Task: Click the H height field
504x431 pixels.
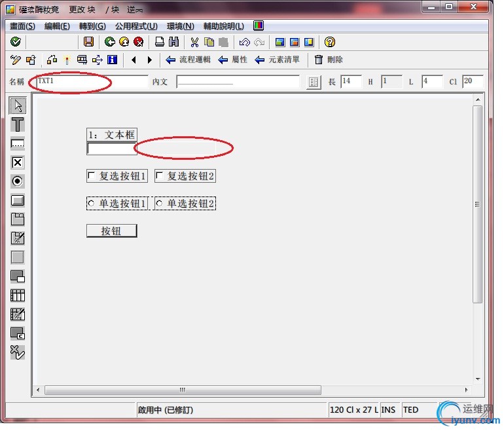Action: click(x=391, y=81)
